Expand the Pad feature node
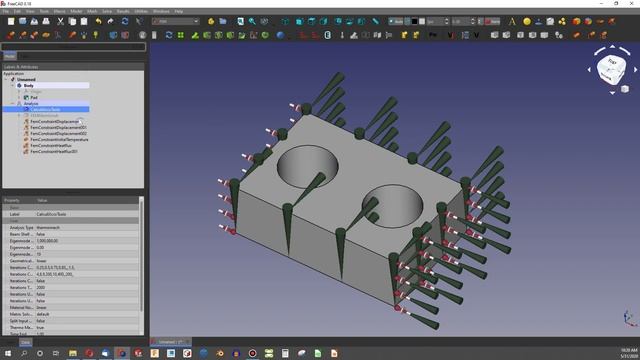640x360 pixels. click(18, 98)
